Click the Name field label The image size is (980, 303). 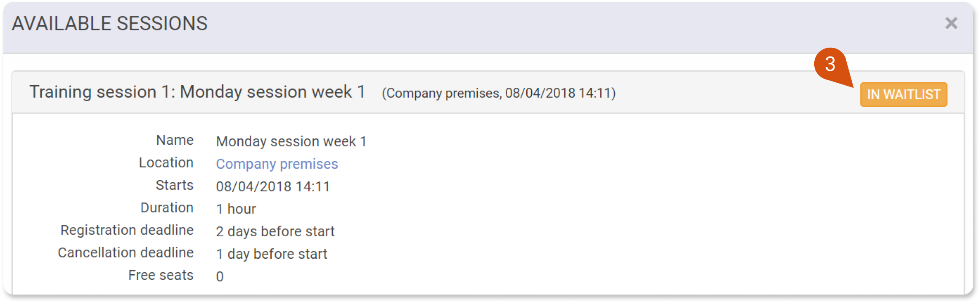(175, 140)
